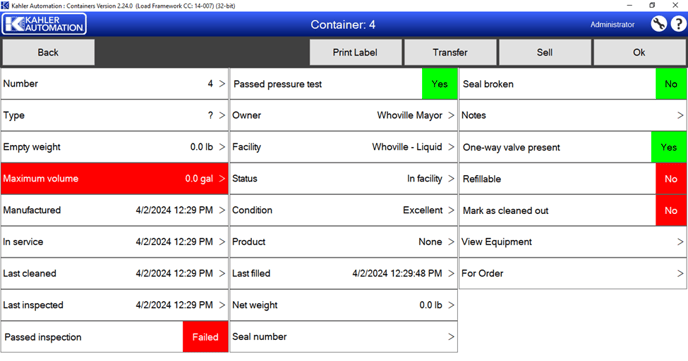Restore down the application window

pyautogui.click(x=652, y=5)
